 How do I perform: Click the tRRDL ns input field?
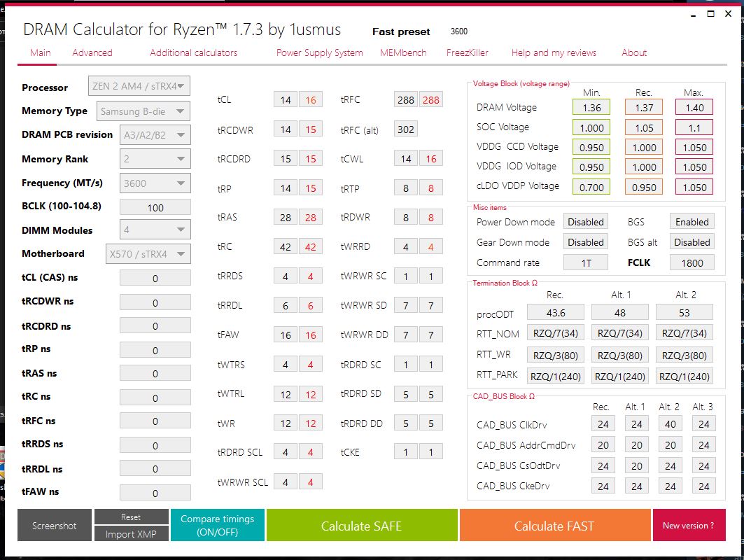[x=155, y=468]
